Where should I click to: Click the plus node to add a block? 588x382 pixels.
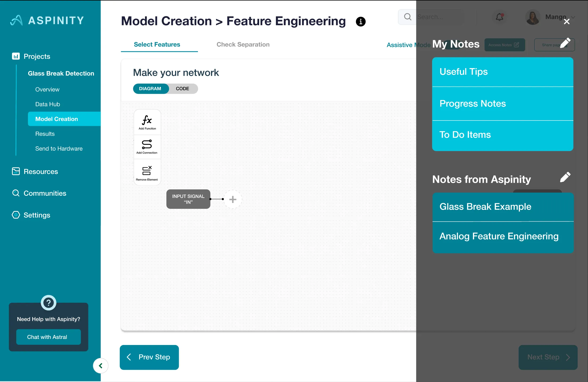233,199
